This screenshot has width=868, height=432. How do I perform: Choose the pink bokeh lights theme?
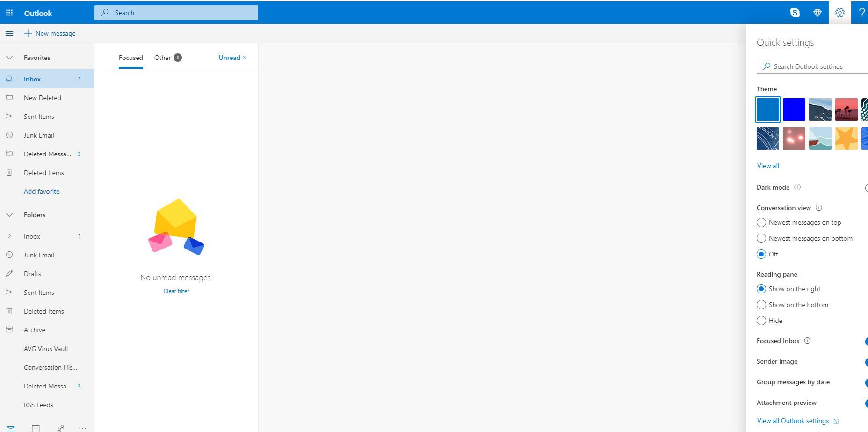794,139
